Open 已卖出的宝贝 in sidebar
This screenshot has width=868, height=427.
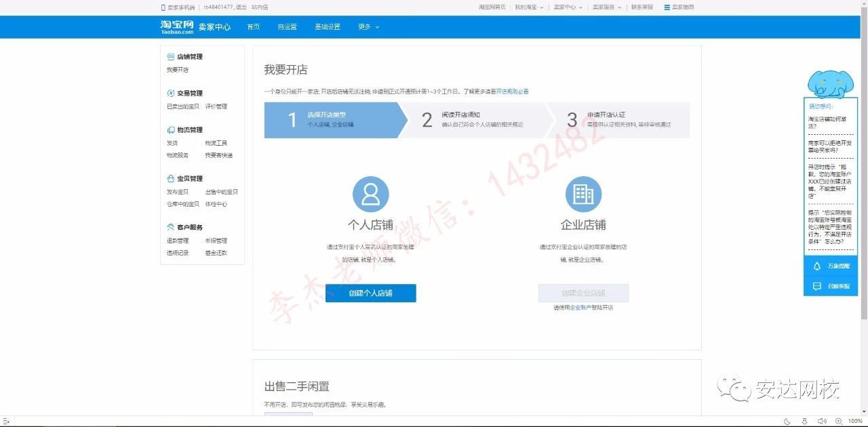(x=183, y=106)
